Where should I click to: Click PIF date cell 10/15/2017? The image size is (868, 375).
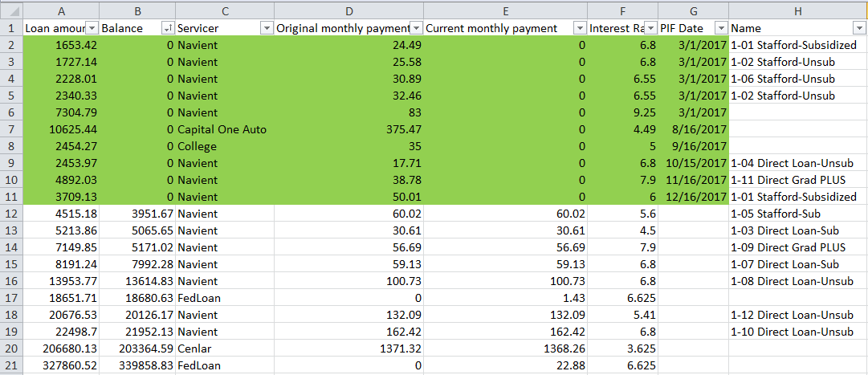tap(693, 163)
